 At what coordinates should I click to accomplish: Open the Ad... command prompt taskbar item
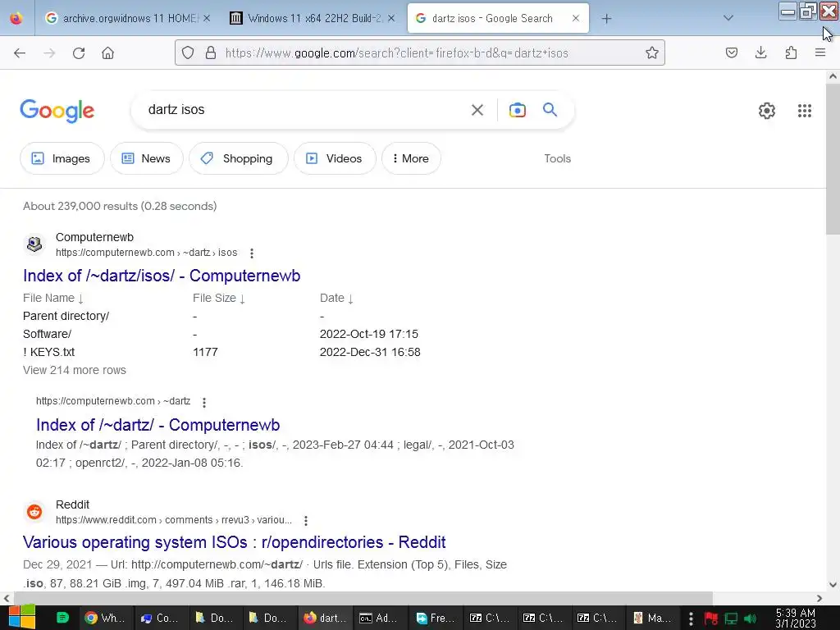pyautogui.click(x=378, y=618)
